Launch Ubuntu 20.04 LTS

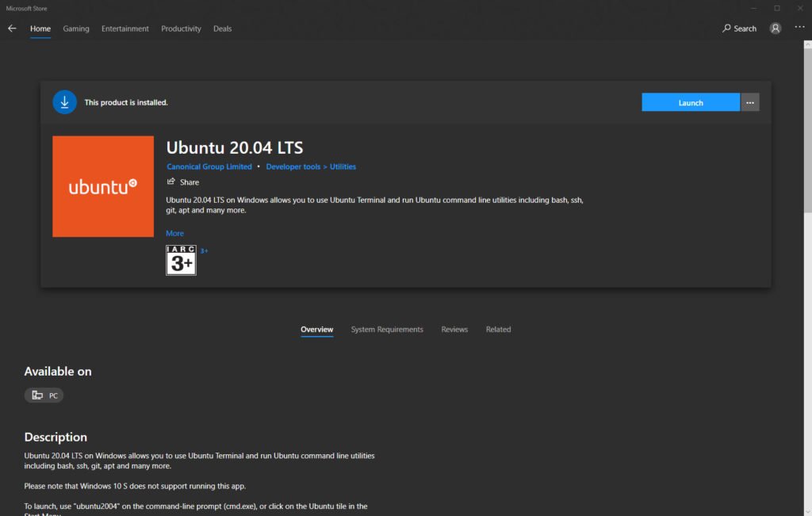pyautogui.click(x=691, y=102)
